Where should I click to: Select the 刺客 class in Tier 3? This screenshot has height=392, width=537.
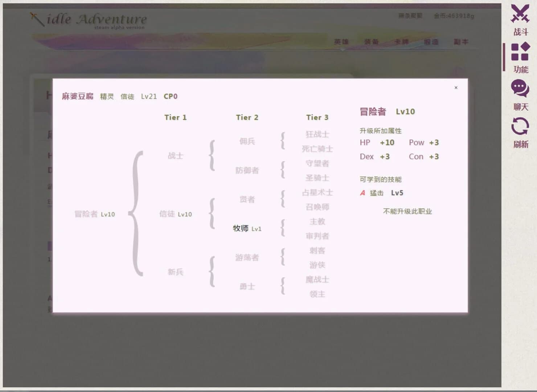coord(318,250)
